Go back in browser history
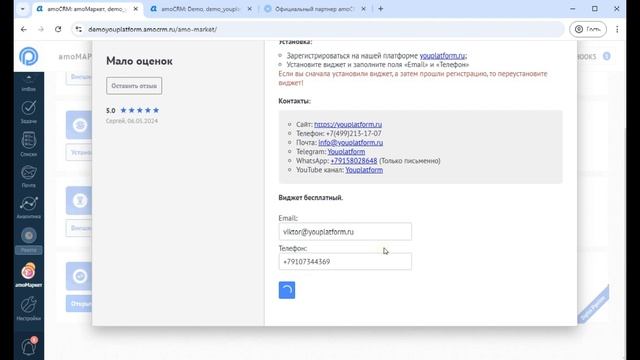Viewport: 640px width, 360px height. [24, 29]
